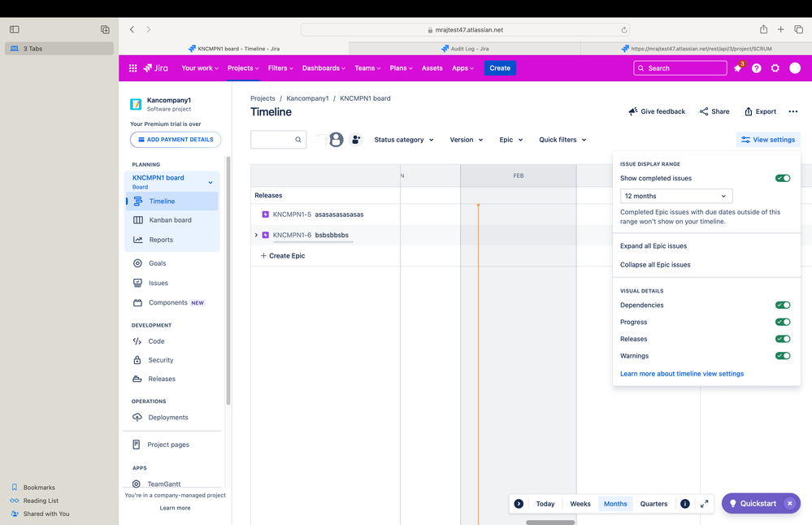Click Expand all Epic issues
The image size is (812, 525).
[x=654, y=246]
